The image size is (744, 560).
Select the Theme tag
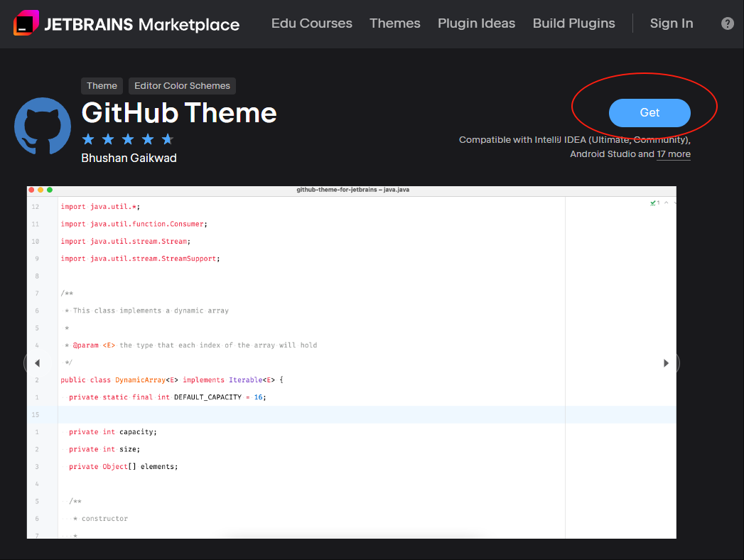(x=102, y=86)
